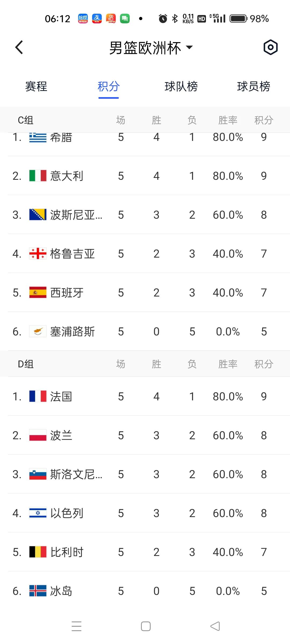Tap the Android home navigation button
The image size is (290, 644).
pyautogui.click(x=146, y=626)
